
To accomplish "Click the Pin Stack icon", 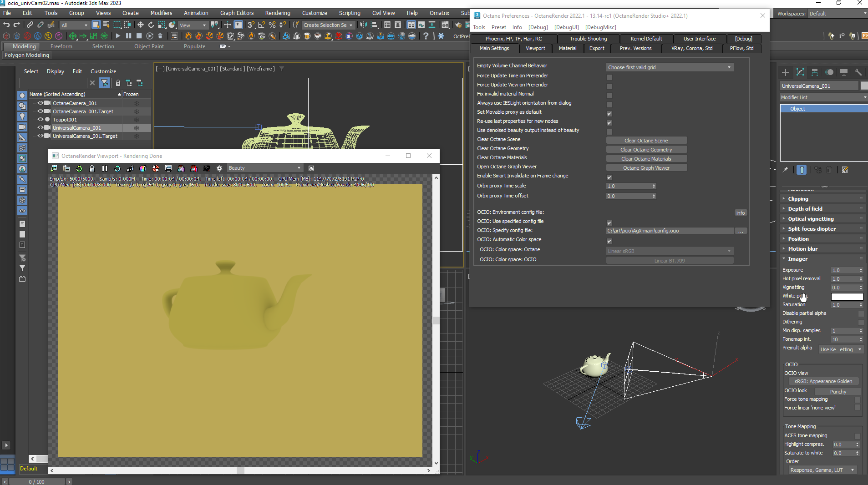I will coord(785,170).
